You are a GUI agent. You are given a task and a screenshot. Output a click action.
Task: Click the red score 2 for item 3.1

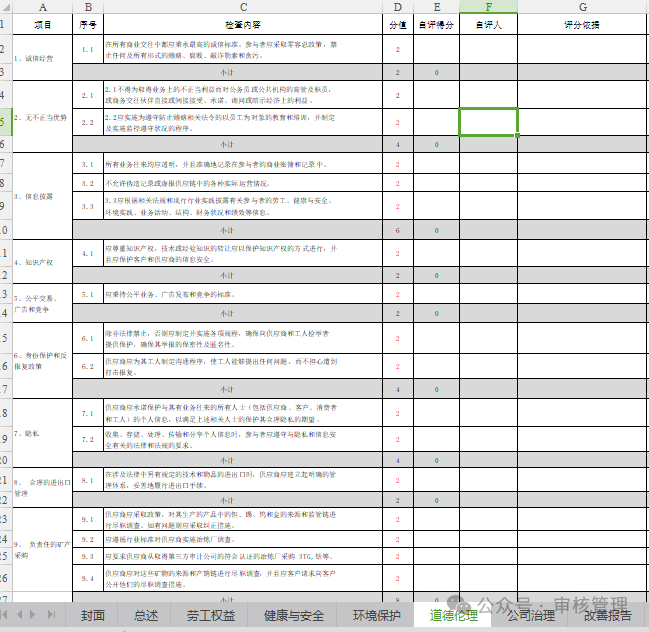point(398,164)
